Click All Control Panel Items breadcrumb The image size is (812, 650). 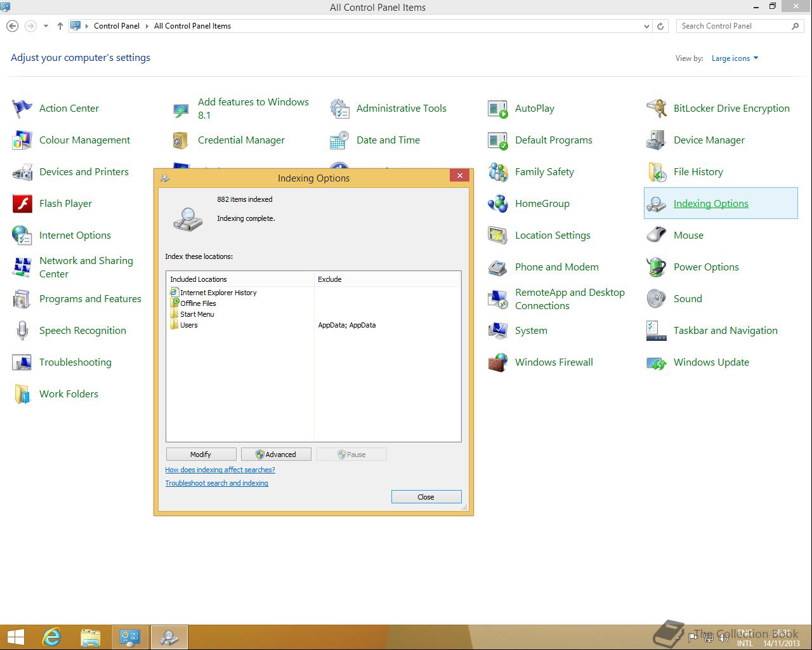coord(192,26)
